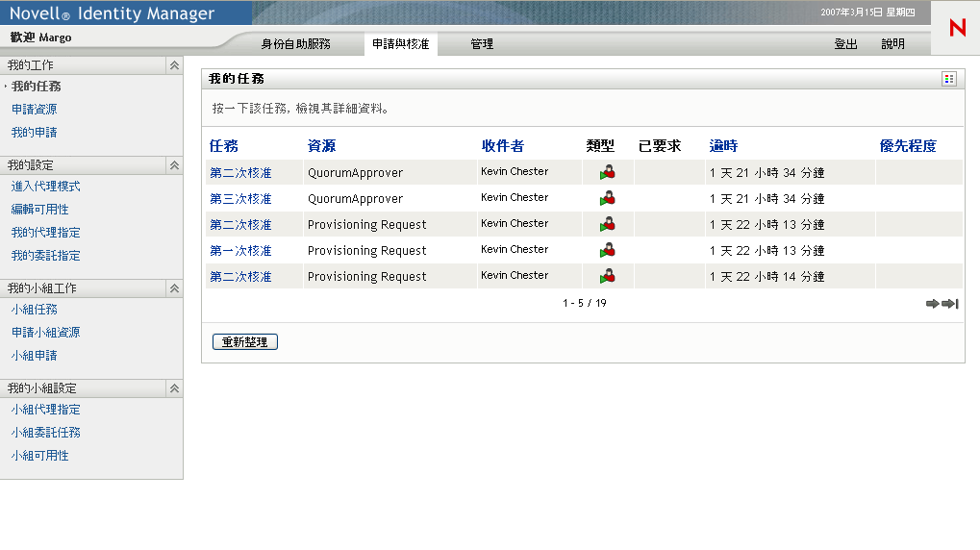Sort the table by 任務 column
980x550 pixels.
(224, 145)
